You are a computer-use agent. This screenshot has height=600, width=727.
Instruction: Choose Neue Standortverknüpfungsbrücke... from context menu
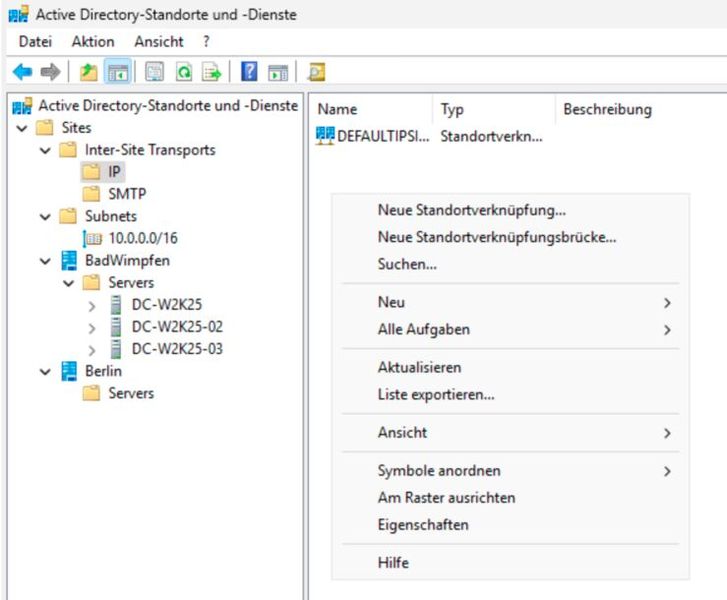(510, 237)
